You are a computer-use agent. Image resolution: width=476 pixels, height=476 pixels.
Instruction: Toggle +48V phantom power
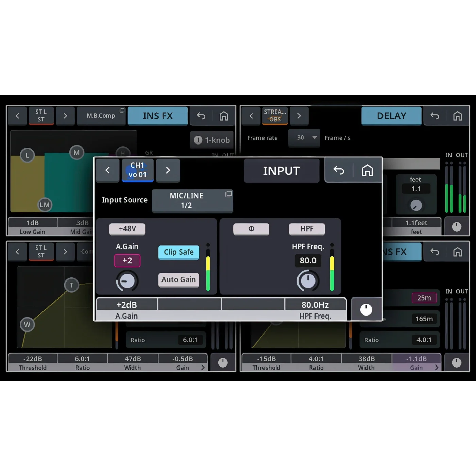pyautogui.click(x=127, y=229)
